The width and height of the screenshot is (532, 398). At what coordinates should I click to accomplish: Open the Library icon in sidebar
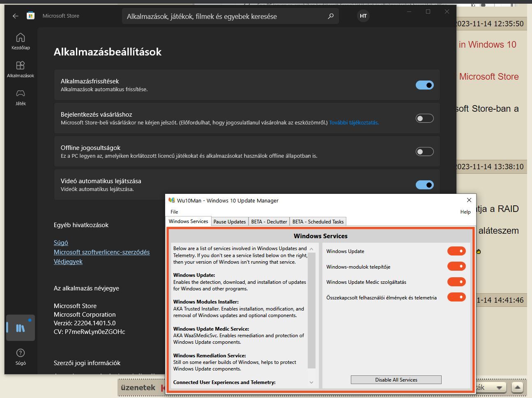click(x=21, y=328)
